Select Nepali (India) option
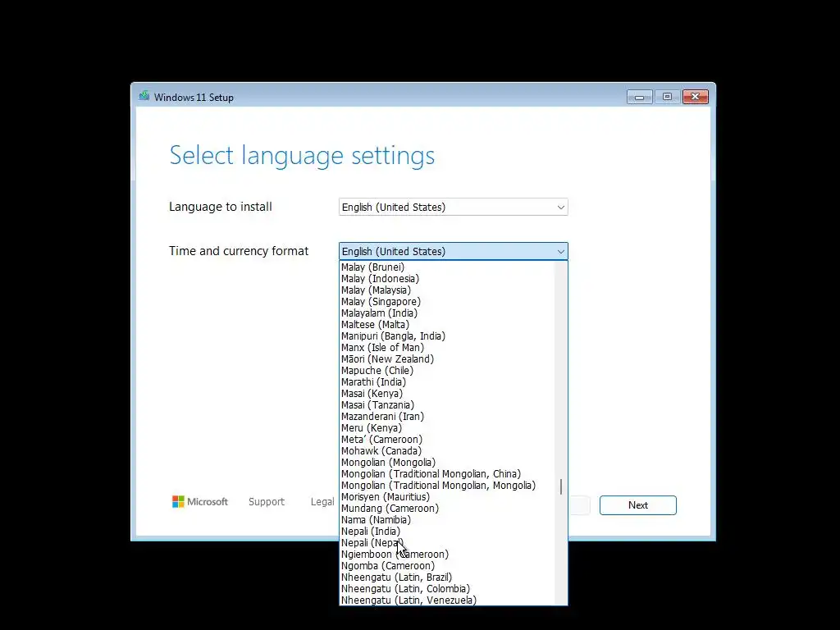This screenshot has width=840, height=630. pyautogui.click(x=447, y=532)
